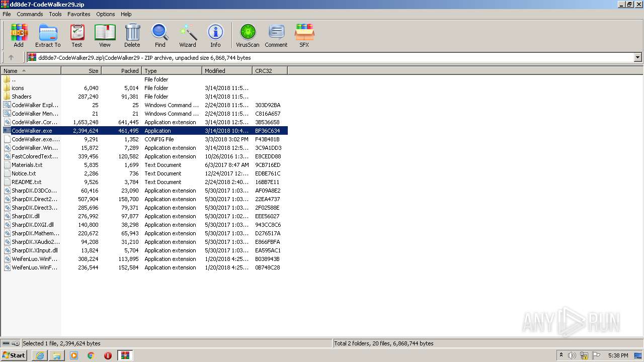This screenshot has width=644, height=362.
Task: Select SharpDX.D3DCo... file
Action: pos(145,191)
